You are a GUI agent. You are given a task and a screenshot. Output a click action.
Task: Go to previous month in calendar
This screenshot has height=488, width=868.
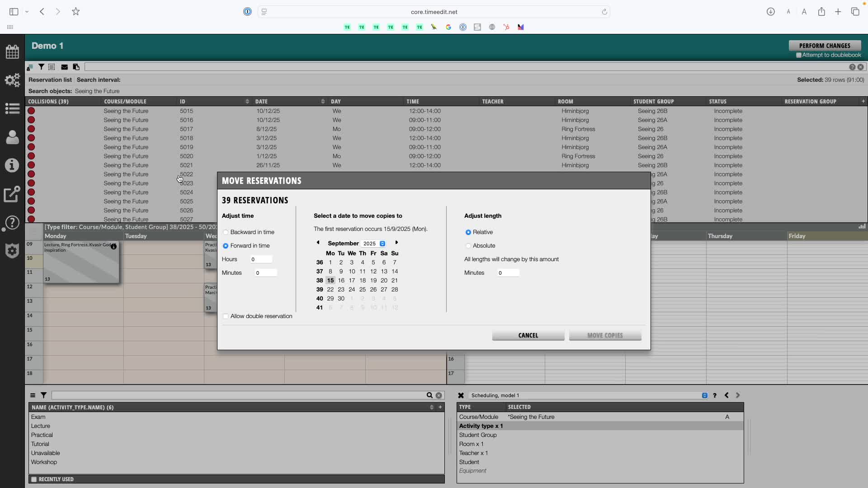point(318,243)
